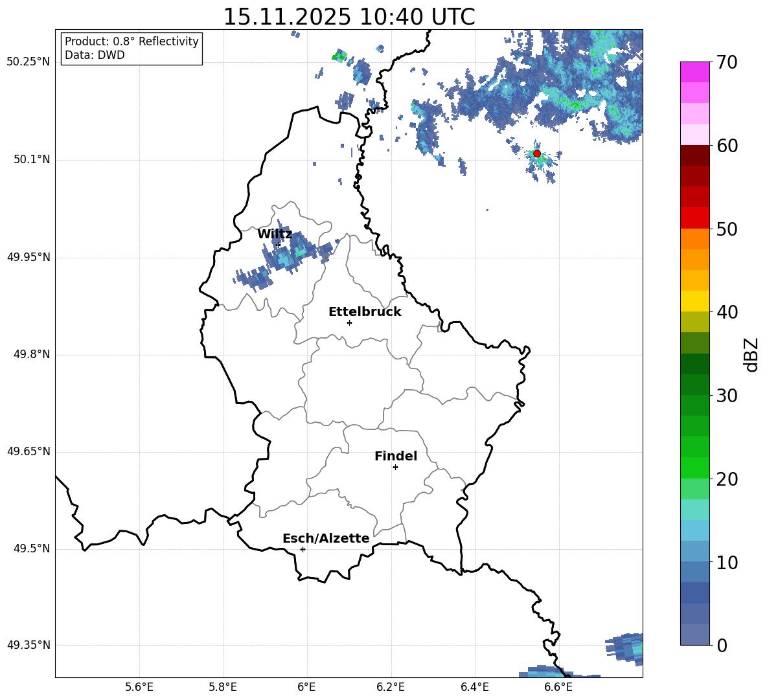Pick the slate blue color just above 0 dBZ
The height and width of the screenshot is (700, 767).
point(694,635)
